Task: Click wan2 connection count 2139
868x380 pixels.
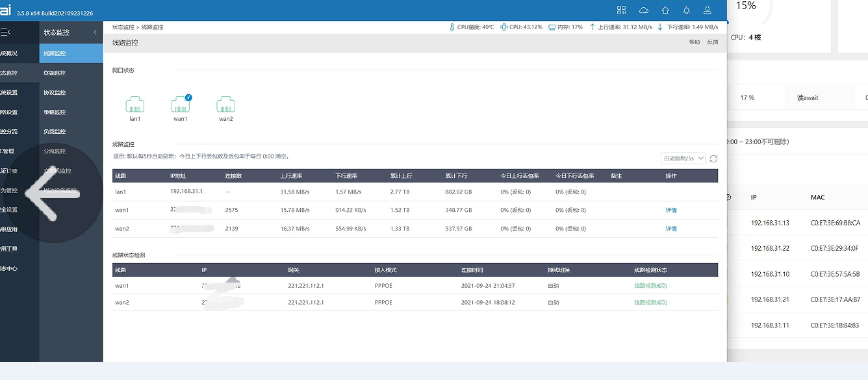Action: click(232, 229)
